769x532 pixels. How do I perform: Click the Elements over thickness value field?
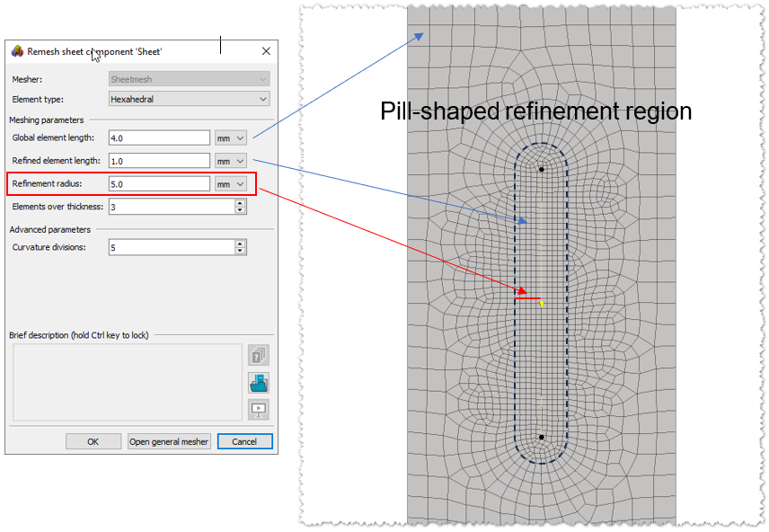(x=172, y=207)
